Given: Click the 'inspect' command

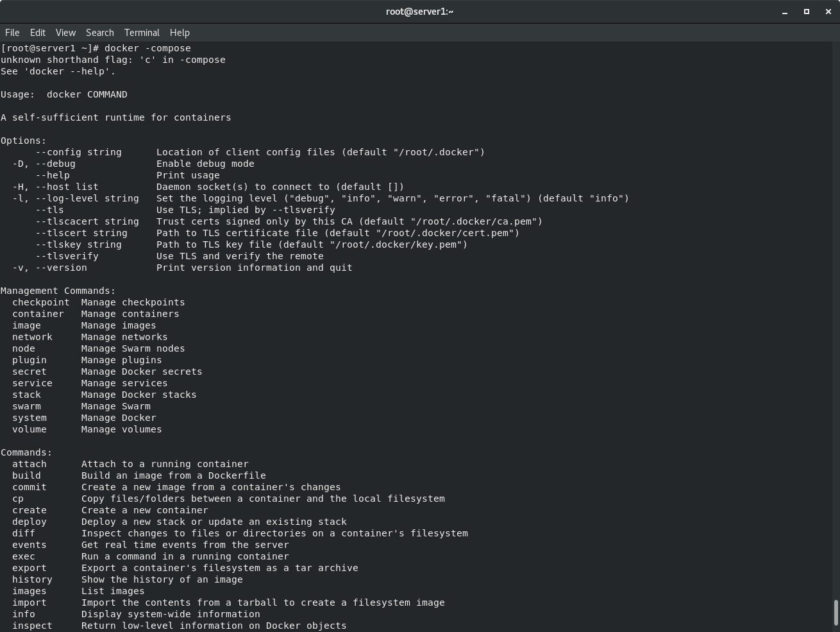Looking at the screenshot, I should pos(32,626).
